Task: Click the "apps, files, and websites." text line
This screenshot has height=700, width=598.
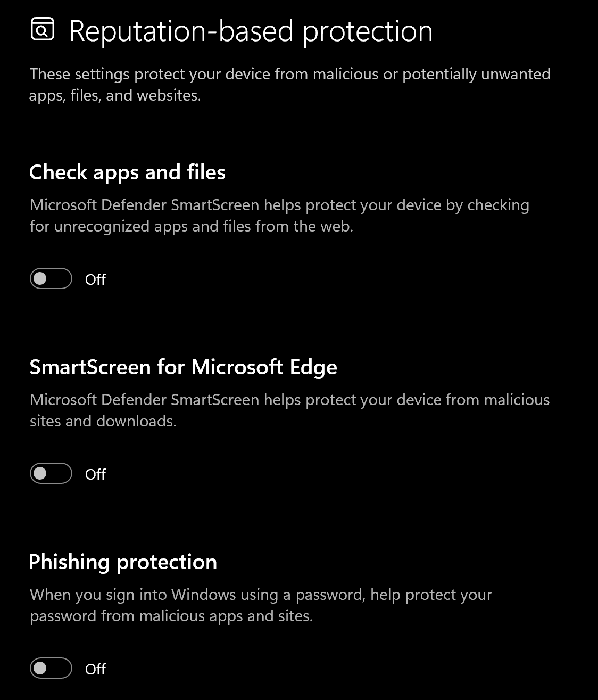Action: [115, 96]
